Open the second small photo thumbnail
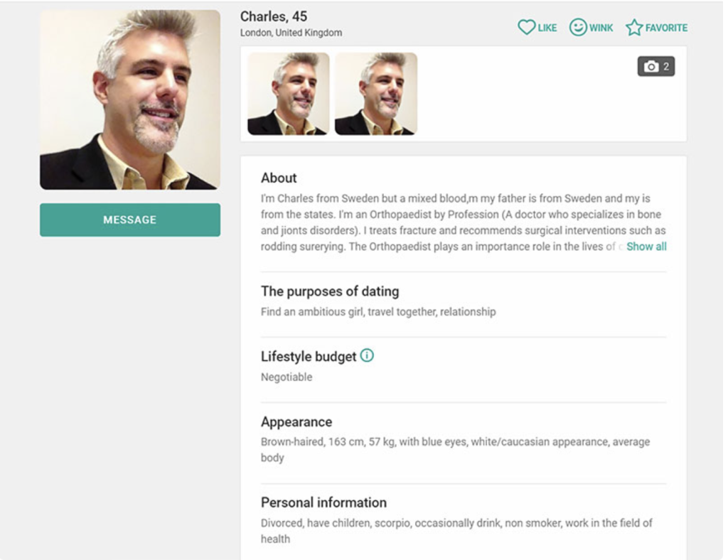728x560 pixels. (x=376, y=94)
